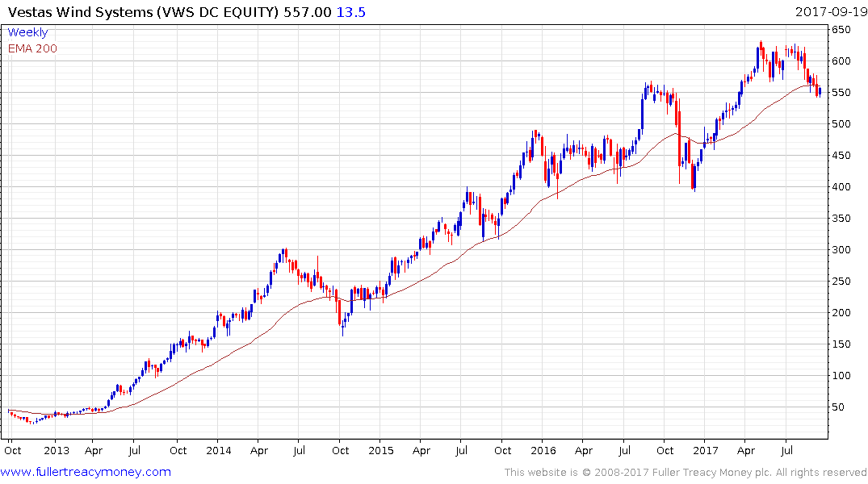Click the '100' price axis label
868x484 pixels.
841,376
